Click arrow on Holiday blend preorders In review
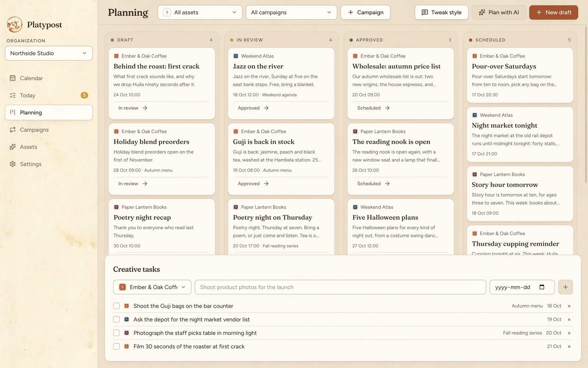The image size is (588, 368). pyautogui.click(x=145, y=184)
